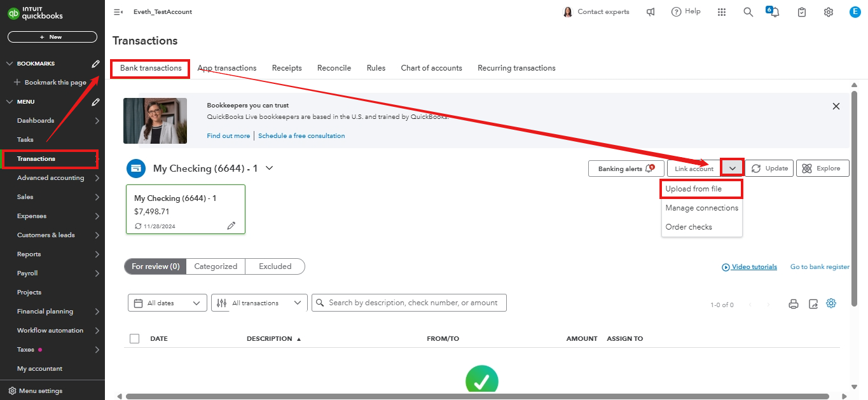
Task: Go to bank register link
Action: 820,267
